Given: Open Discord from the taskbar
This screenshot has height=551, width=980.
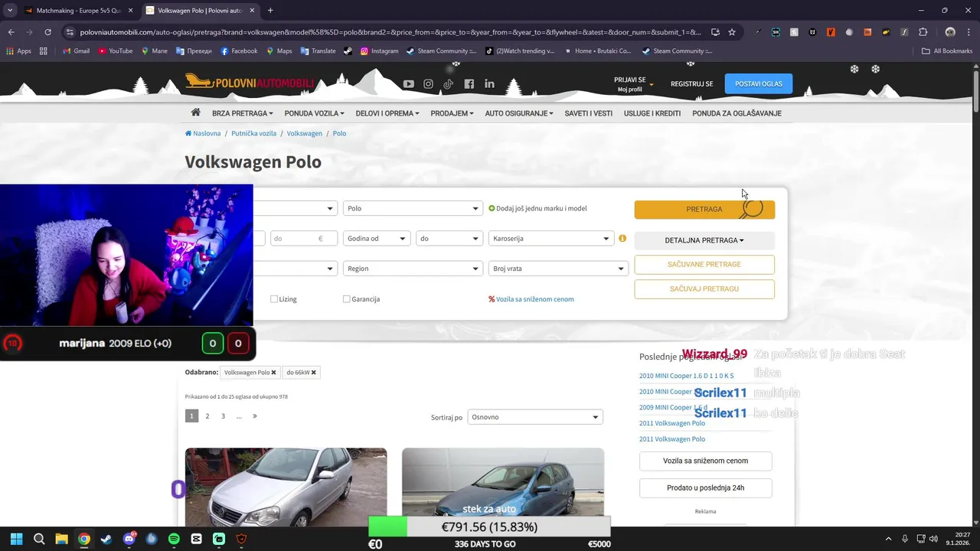Looking at the screenshot, I should (x=129, y=539).
